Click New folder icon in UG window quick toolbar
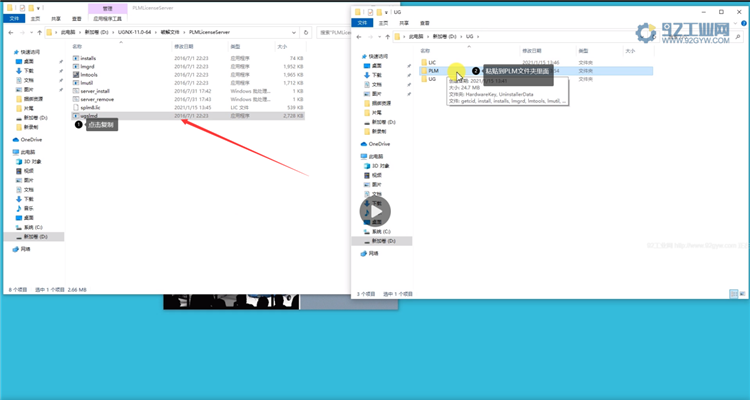 point(379,12)
